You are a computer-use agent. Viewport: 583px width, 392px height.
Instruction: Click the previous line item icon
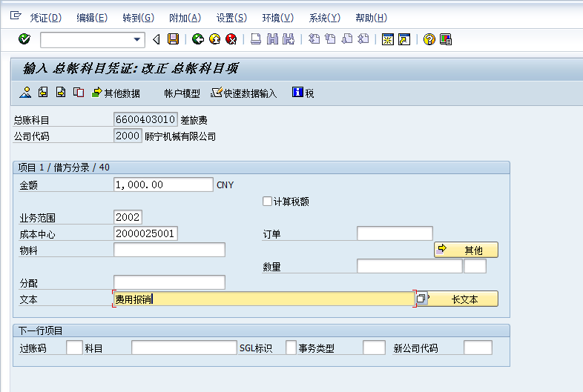[43, 92]
